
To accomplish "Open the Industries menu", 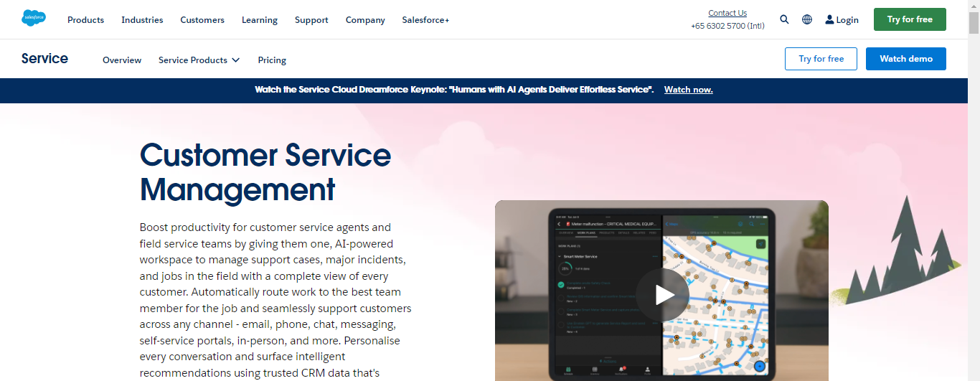I will tap(142, 19).
